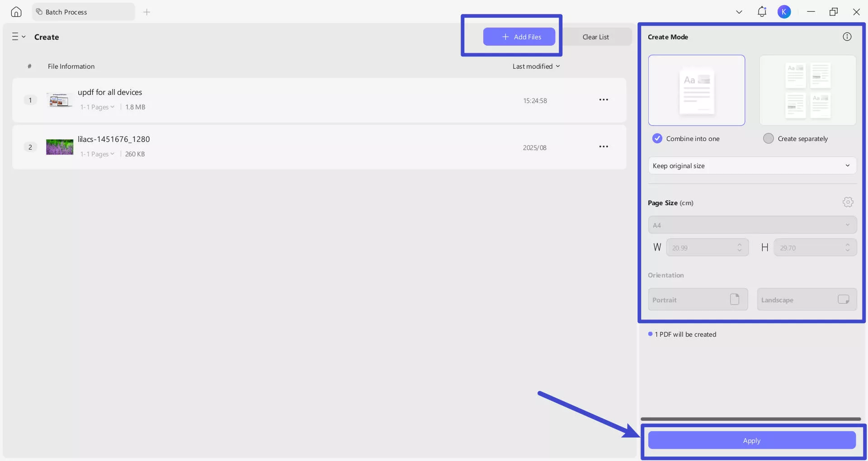
Task: Open more options for lilacs-1451676_1280
Action: [604, 146]
